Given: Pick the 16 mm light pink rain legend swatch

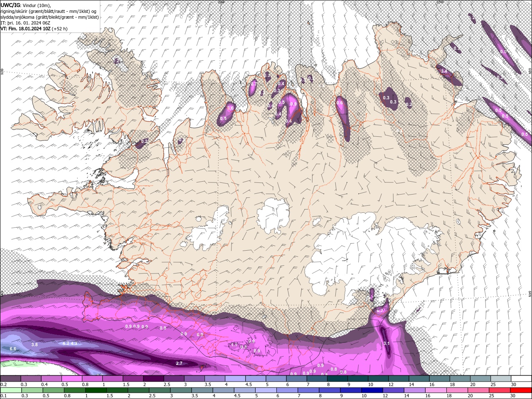Looking at the screenshot, I should [x=436, y=390].
